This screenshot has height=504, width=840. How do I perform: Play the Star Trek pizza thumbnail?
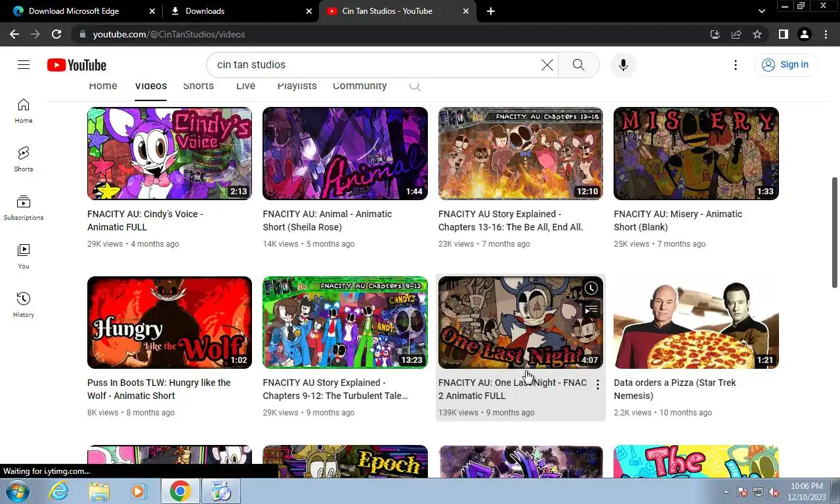(696, 322)
